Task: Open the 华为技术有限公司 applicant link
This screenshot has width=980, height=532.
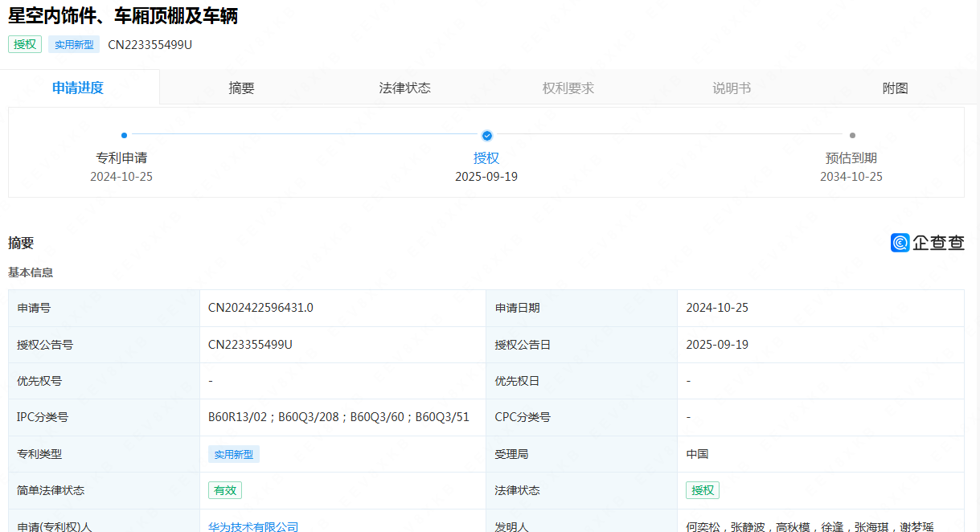Action: [253, 527]
